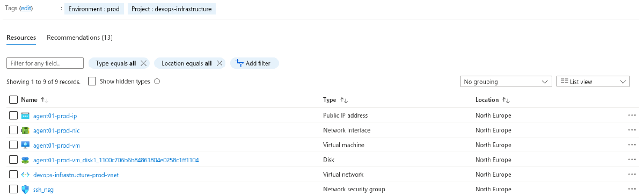The height and width of the screenshot is (196, 644).
Task: Open the agent01-prod-vm_disk1 disk link
Action: click(x=116, y=160)
